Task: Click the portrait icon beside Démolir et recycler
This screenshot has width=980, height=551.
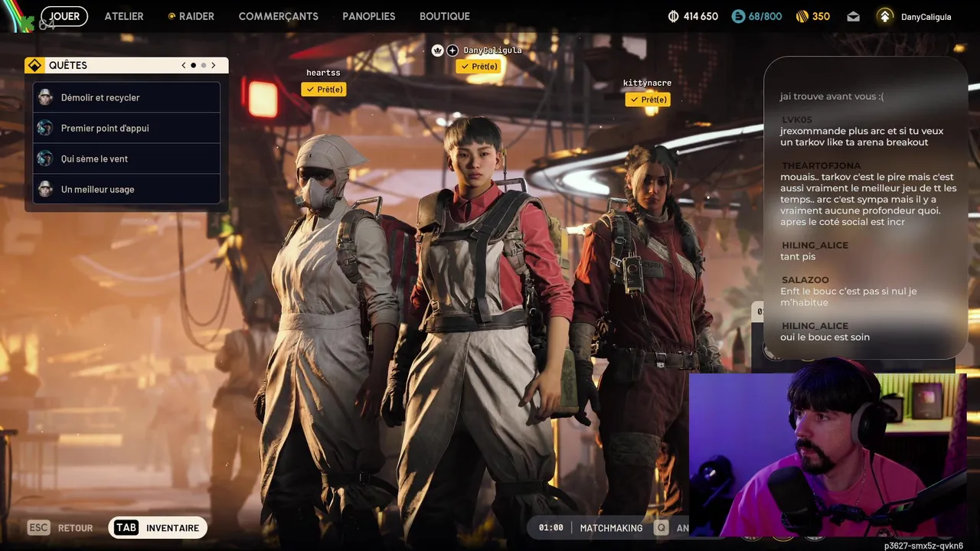Action: tap(45, 97)
